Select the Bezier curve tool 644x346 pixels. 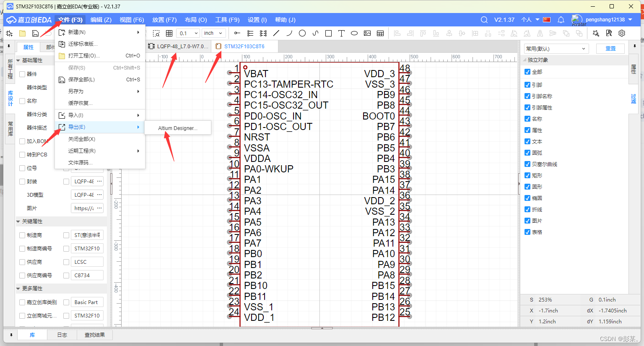coord(315,33)
